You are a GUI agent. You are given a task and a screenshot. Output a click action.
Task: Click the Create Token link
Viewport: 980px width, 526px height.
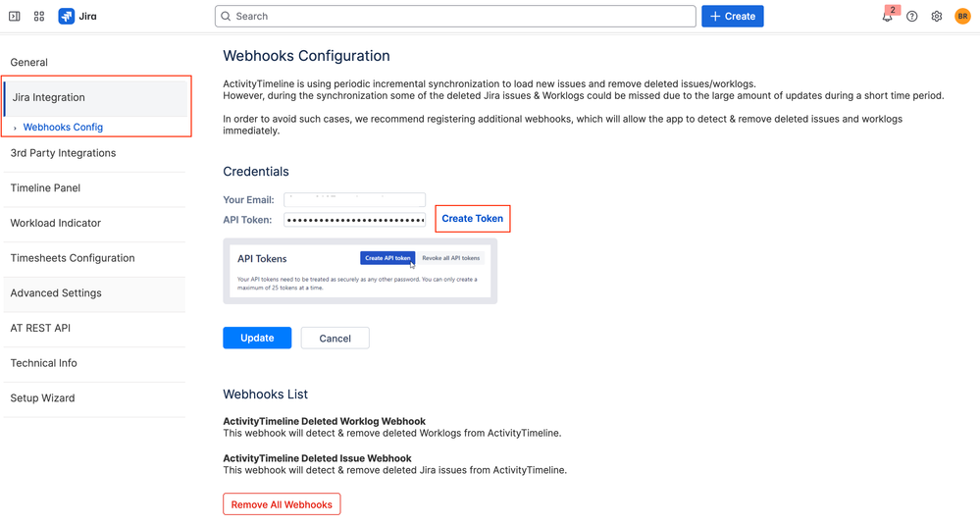coord(473,219)
